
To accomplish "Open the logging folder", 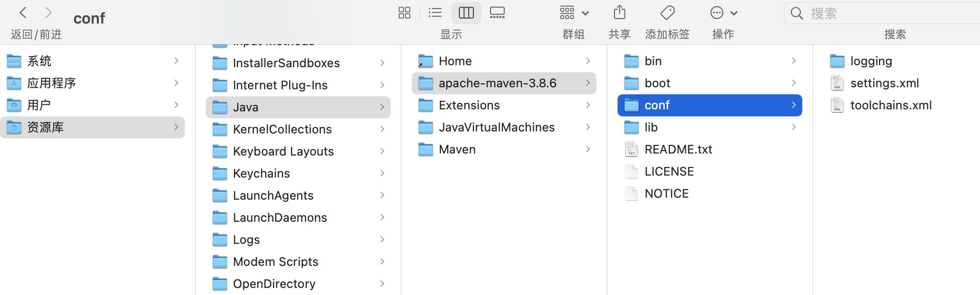I will pos(871,61).
